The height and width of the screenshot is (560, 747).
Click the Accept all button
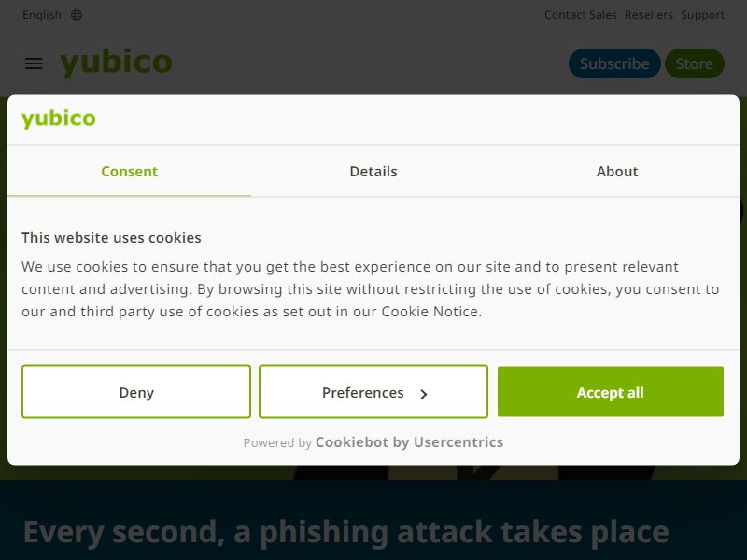[611, 392]
